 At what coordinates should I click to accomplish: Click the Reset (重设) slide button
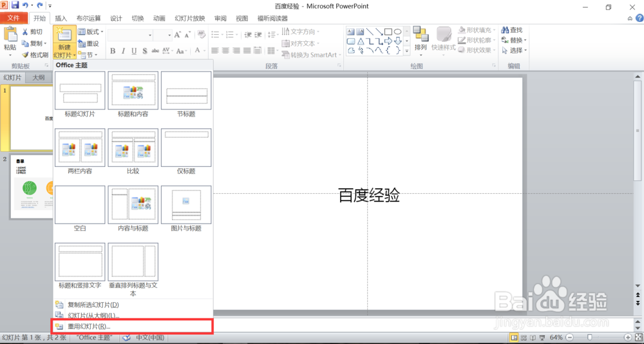tap(88, 43)
